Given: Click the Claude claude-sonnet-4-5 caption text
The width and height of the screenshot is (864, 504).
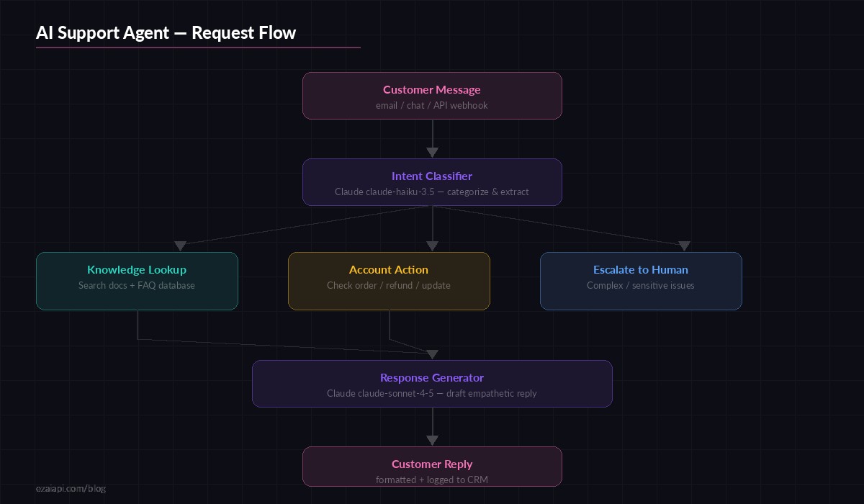Looking at the screenshot, I should (x=432, y=393).
